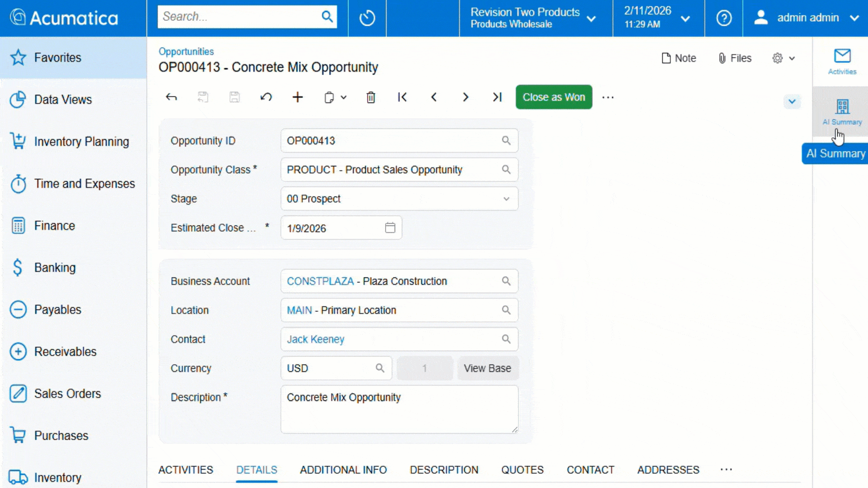Image resolution: width=868 pixels, height=488 pixels.
Task: Click the Business Account lookup magnifier
Action: click(506, 281)
